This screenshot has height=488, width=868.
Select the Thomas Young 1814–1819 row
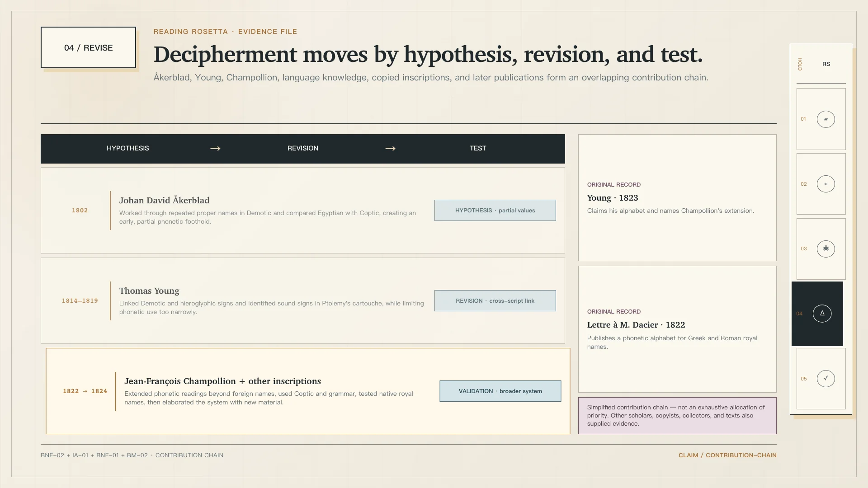pos(302,301)
